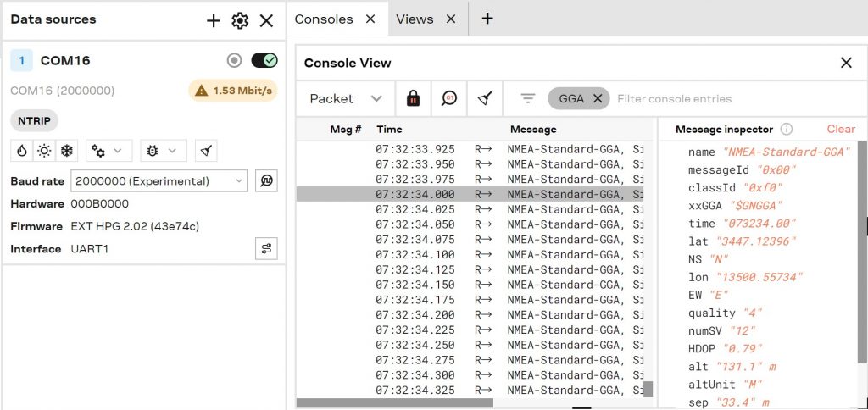868x410 pixels.
Task: Click the COM16 record radio button
Action: tap(235, 60)
